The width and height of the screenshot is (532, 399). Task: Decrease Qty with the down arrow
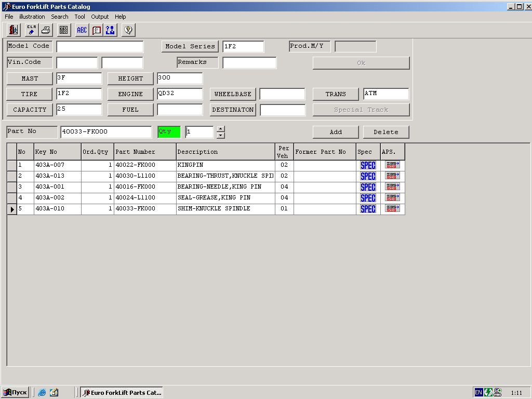coord(220,135)
